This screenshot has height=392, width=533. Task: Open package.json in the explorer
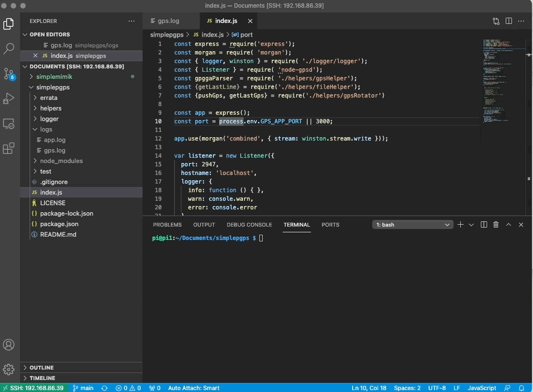pyautogui.click(x=59, y=224)
